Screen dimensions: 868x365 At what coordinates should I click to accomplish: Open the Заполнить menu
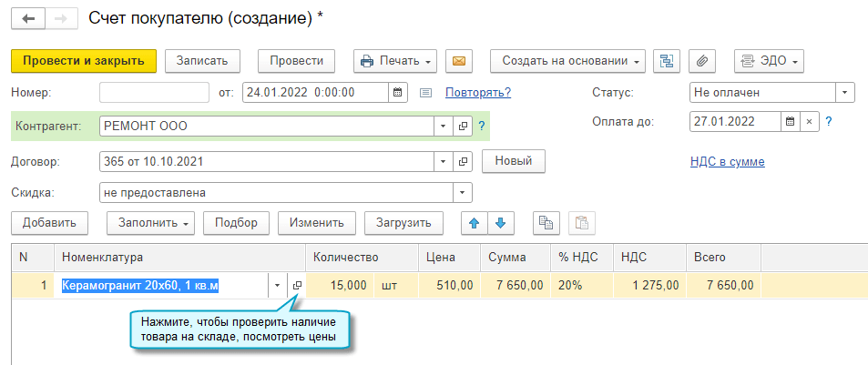(x=150, y=222)
